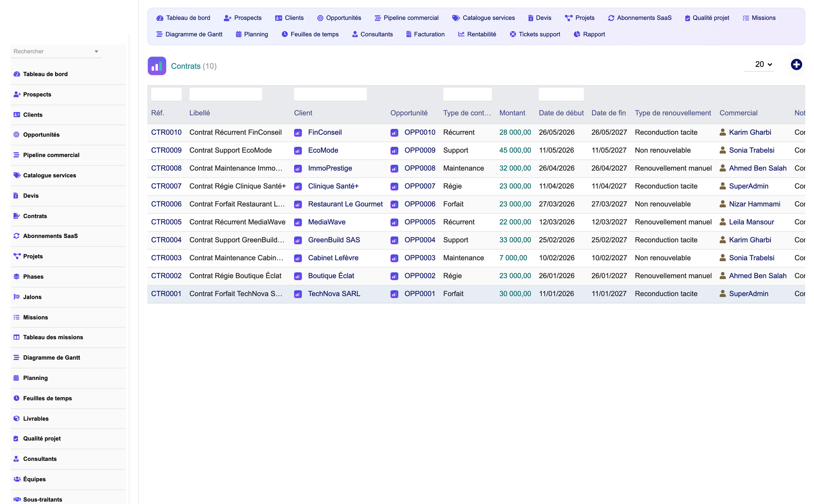
Task: Click the Client column filter field
Action: pos(330,94)
